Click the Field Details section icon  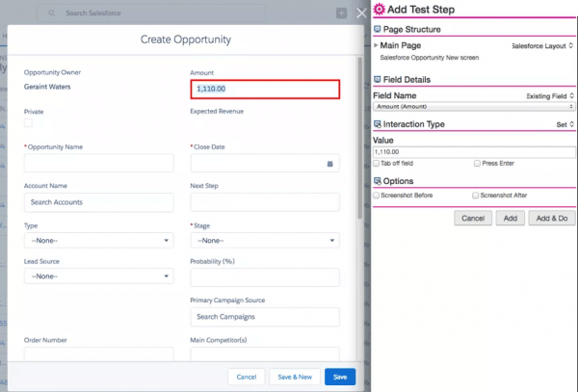click(x=377, y=79)
